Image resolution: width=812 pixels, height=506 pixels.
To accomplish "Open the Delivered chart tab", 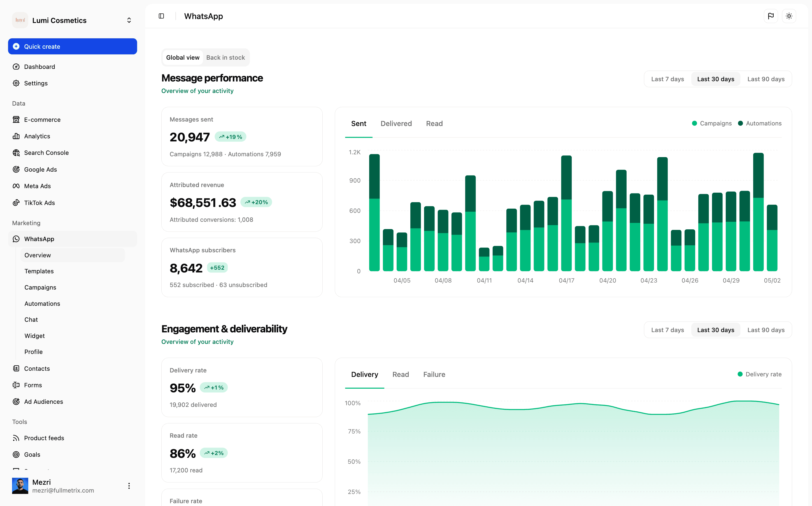I will pos(396,123).
